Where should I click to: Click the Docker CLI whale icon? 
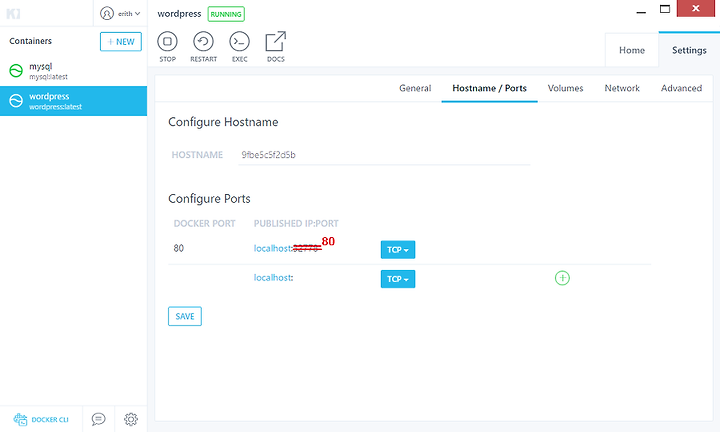pos(21,419)
